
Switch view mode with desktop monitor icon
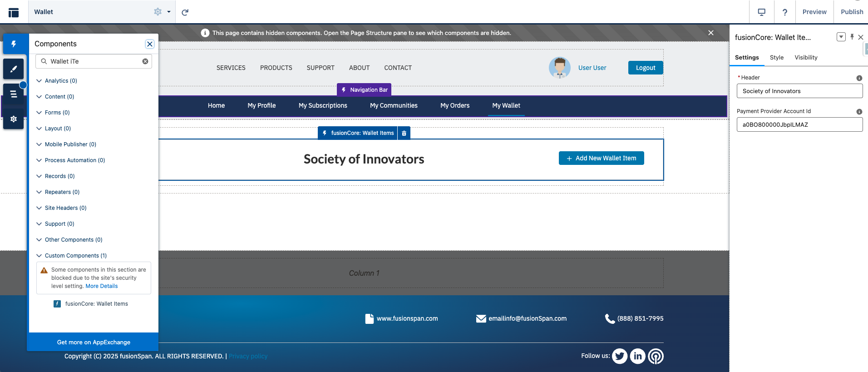(x=762, y=12)
